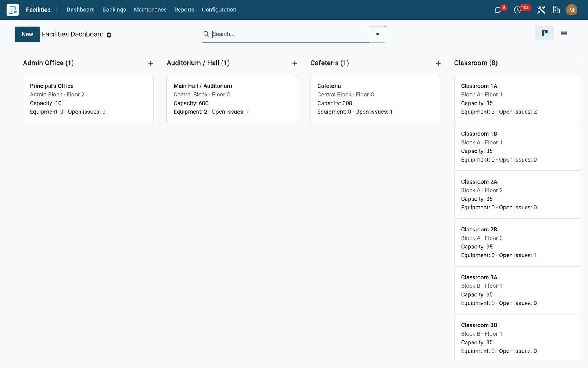Open the conversations messages icon

pos(498,10)
